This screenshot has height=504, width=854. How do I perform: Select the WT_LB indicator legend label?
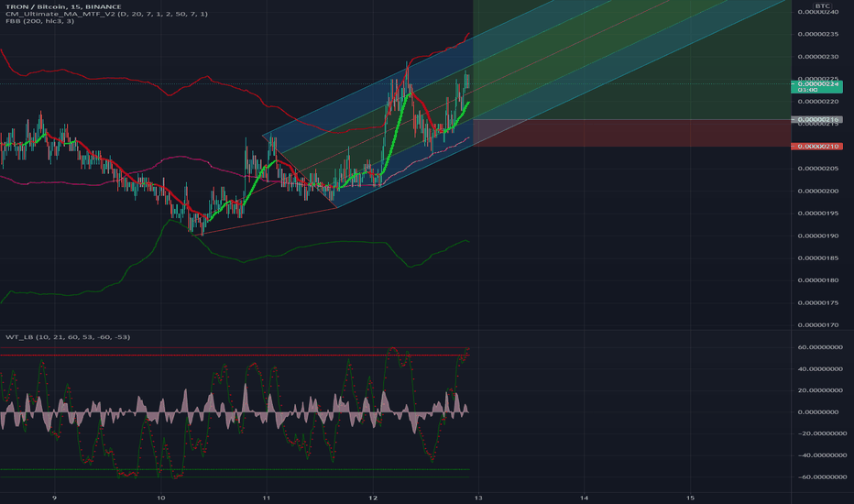pos(68,336)
